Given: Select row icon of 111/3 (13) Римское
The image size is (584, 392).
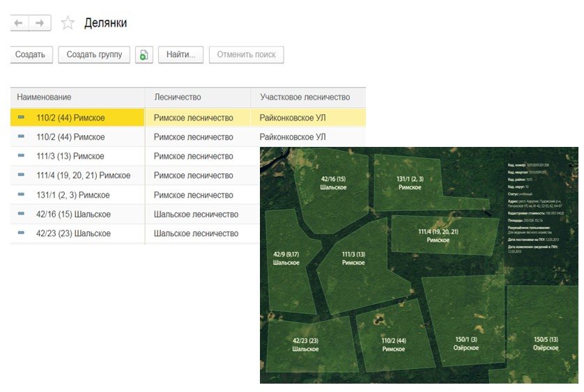Looking at the screenshot, I should [x=21, y=155].
